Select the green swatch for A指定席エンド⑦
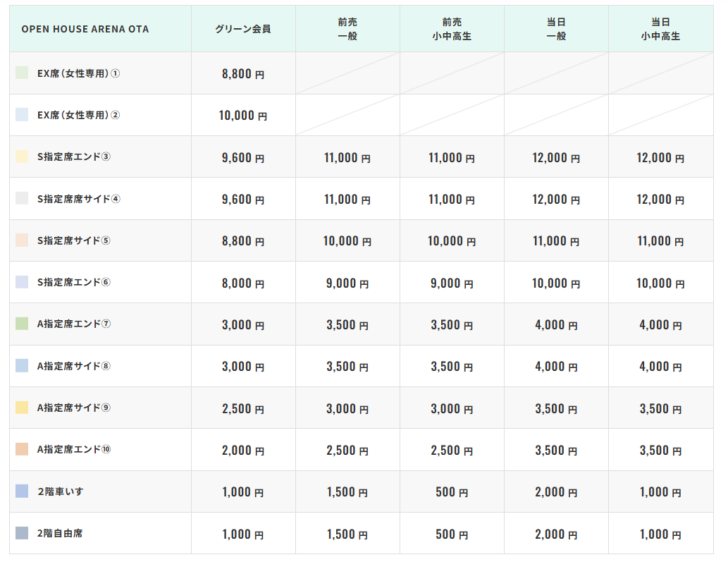728x562 pixels. point(22,324)
